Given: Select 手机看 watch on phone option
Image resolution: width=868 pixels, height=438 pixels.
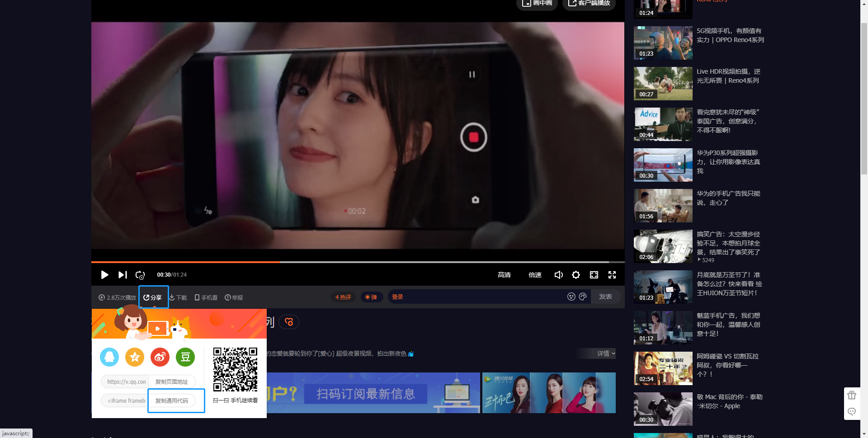Looking at the screenshot, I should (x=206, y=297).
